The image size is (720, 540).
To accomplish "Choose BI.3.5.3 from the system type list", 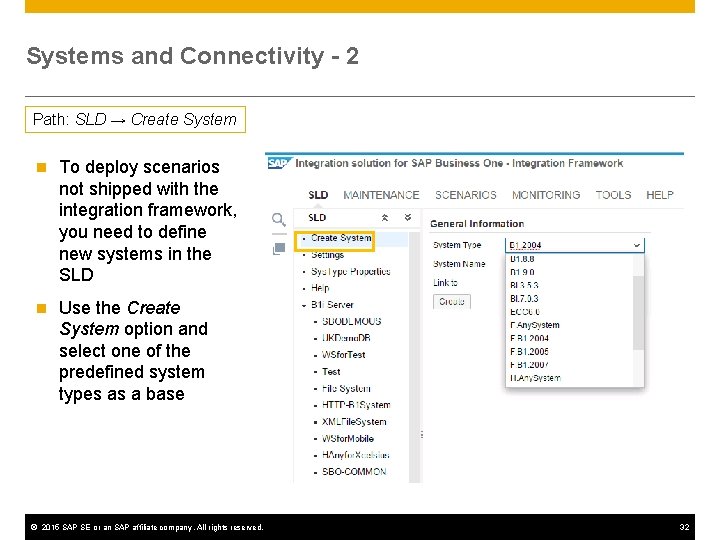I will click(x=524, y=286).
